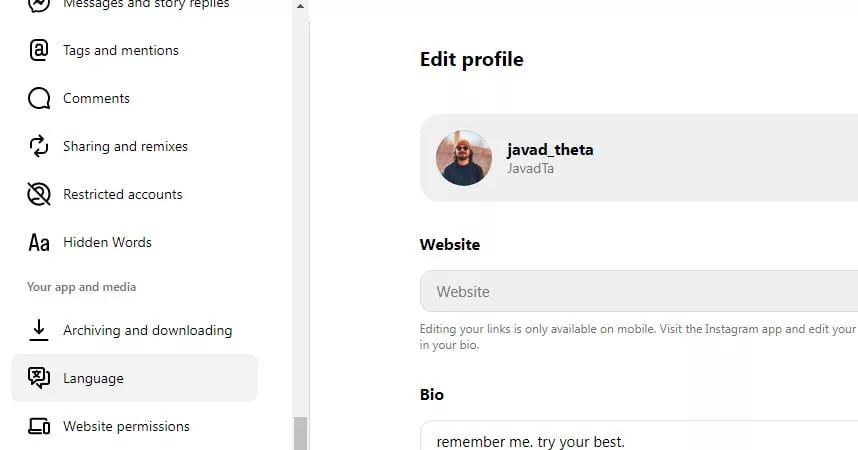Go to Sharing and remixes settings

point(126,147)
